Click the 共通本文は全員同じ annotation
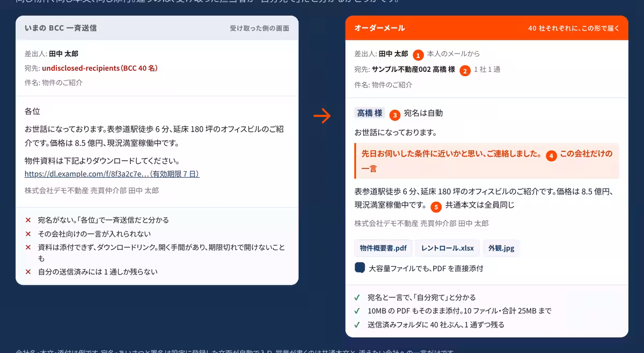The height and width of the screenshot is (353, 644). click(x=480, y=205)
